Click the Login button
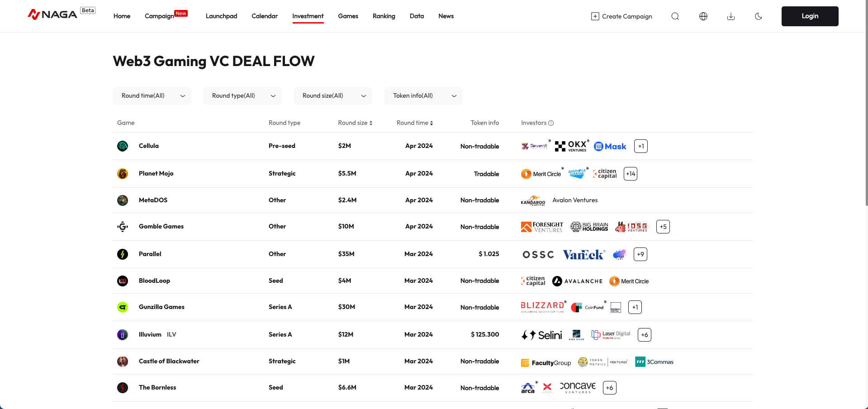 click(x=810, y=16)
